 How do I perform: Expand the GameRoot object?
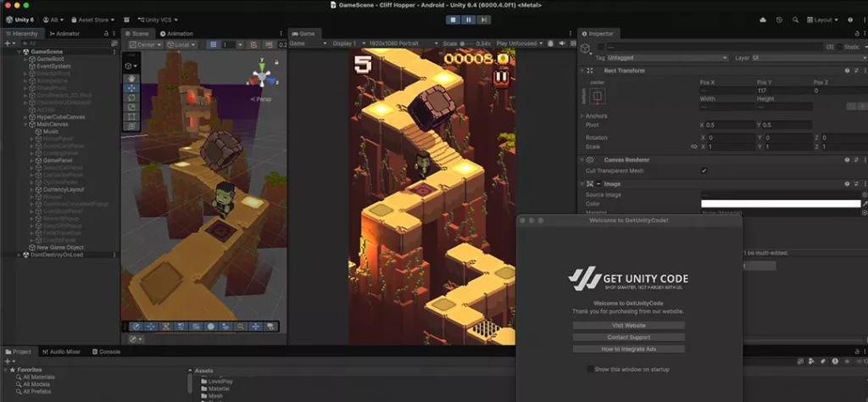coord(25,59)
